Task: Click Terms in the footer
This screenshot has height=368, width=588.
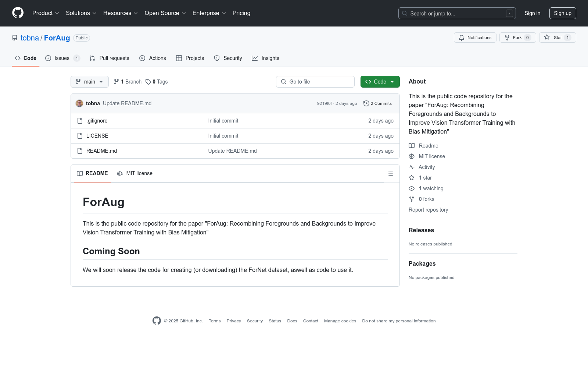Action: coord(215,321)
